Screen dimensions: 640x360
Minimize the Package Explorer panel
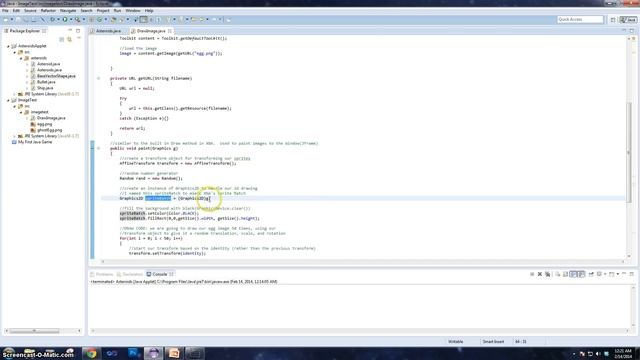[x=70, y=31]
